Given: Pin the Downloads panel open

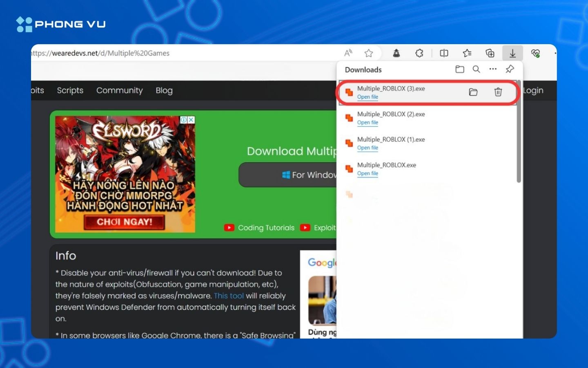Looking at the screenshot, I should pos(509,69).
